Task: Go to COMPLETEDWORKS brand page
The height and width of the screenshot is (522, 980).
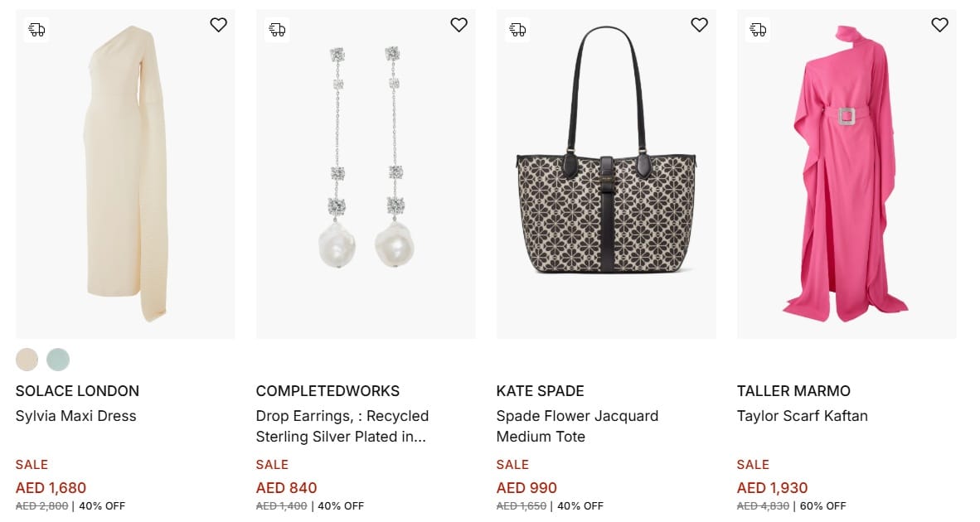Action: click(x=327, y=391)
